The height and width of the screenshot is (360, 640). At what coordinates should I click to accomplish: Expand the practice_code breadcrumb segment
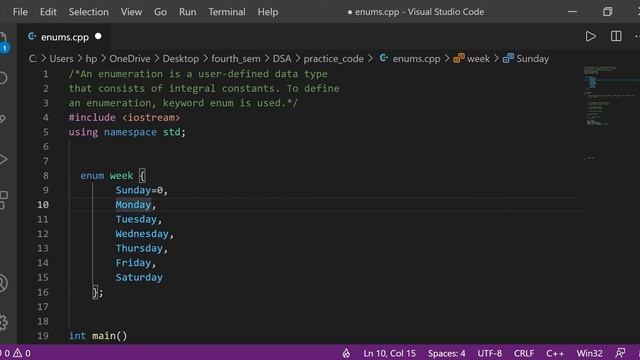click(333, 59)
